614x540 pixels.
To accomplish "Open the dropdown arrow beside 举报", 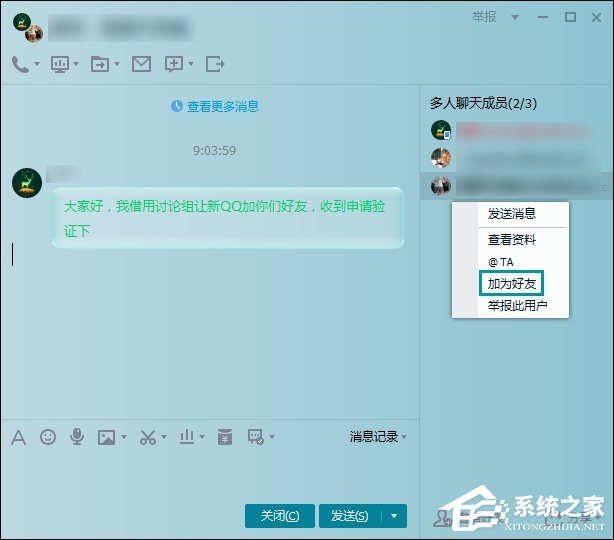I will coord(515,17).
